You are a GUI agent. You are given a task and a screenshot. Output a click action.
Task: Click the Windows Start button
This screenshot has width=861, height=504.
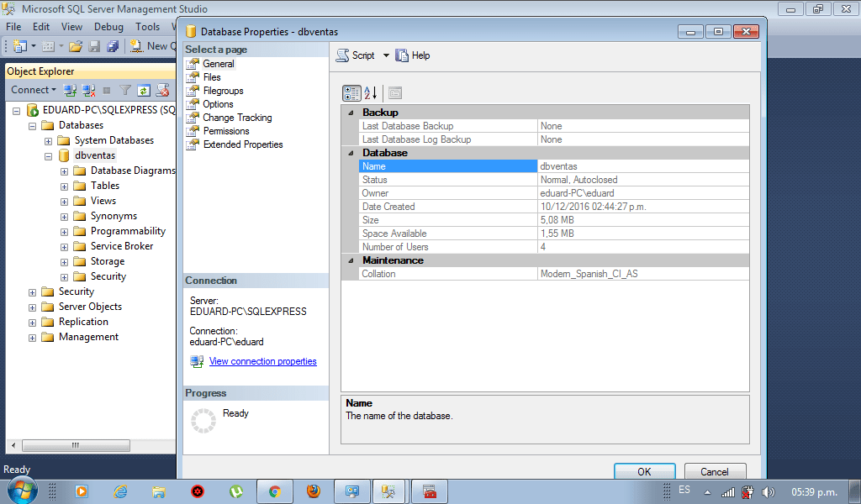tap(22, 490)
